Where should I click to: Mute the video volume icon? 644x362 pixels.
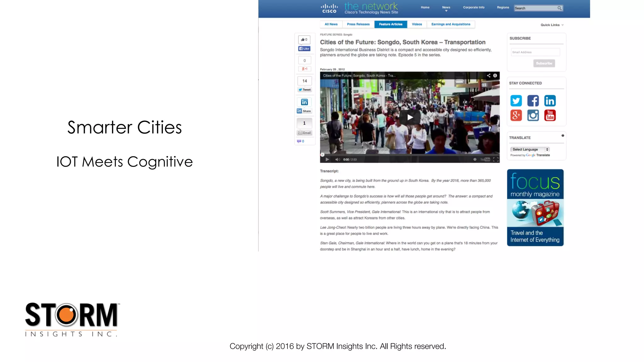337,159
